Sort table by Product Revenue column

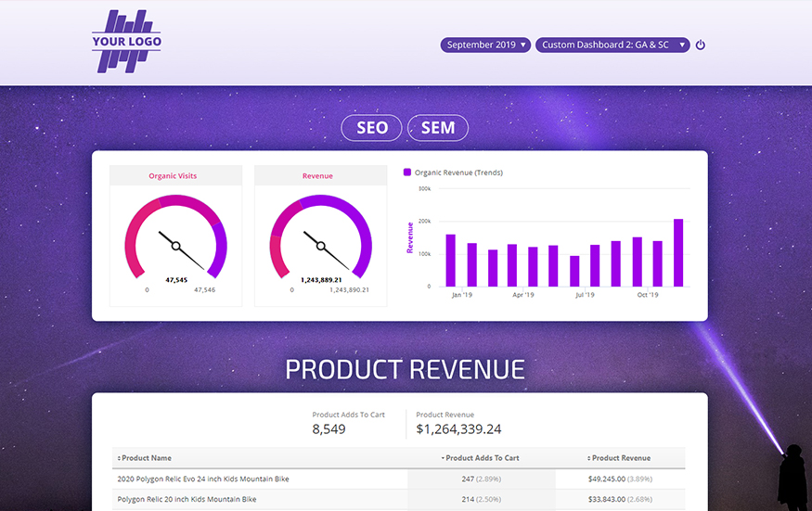[619, 458]
